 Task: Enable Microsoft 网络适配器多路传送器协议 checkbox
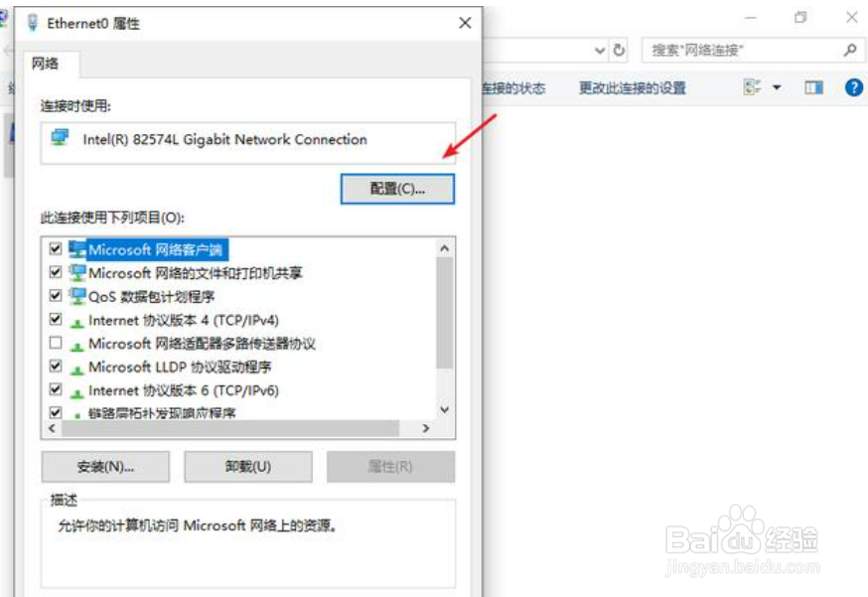(56, 343)
